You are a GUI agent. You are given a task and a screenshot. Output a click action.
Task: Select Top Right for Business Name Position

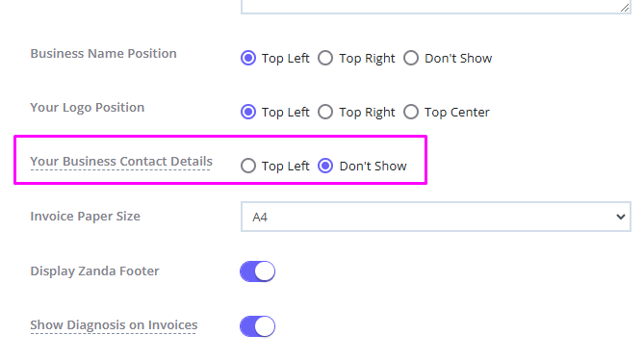pyautogui.click(x=325, y=58)
